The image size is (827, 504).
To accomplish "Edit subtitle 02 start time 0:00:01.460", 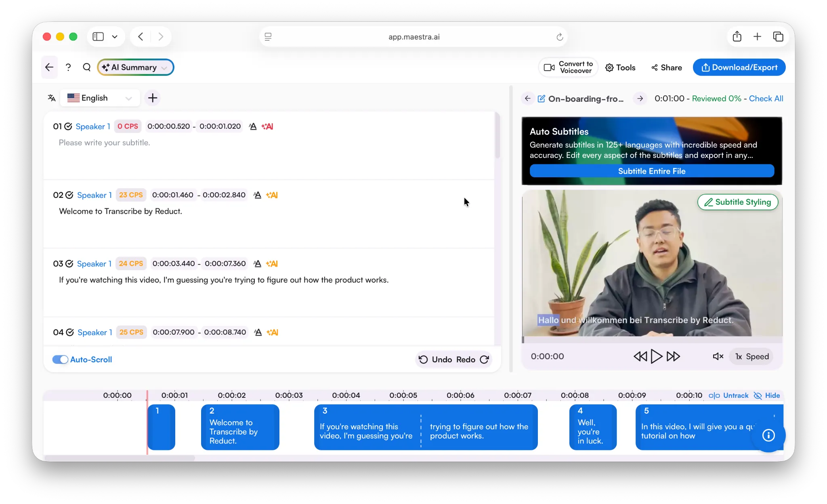I will point(173,195).
